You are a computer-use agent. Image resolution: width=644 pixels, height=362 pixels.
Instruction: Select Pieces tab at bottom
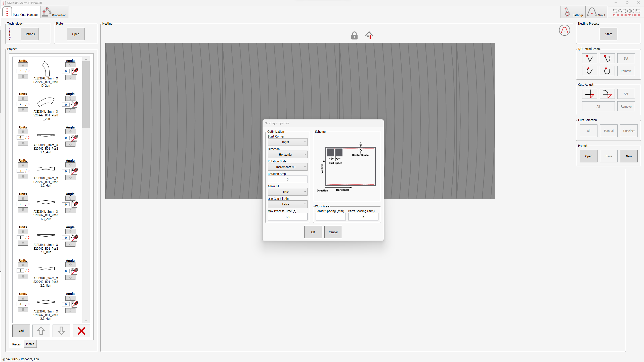(x=17, y=344)
